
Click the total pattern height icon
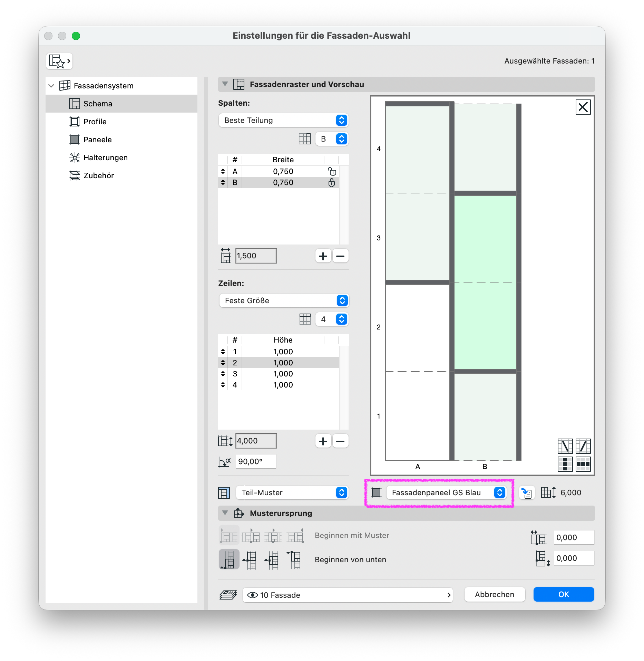225,441
